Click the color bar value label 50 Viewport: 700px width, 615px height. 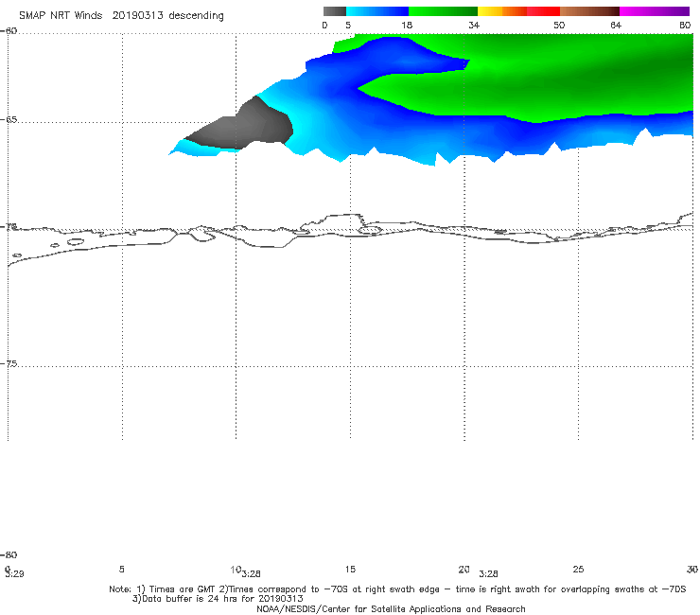[559, 26]
